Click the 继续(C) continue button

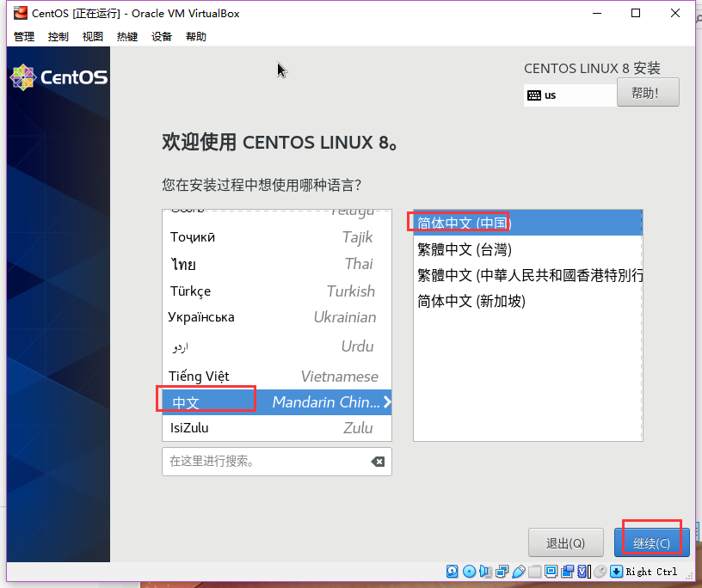point(651,542)
